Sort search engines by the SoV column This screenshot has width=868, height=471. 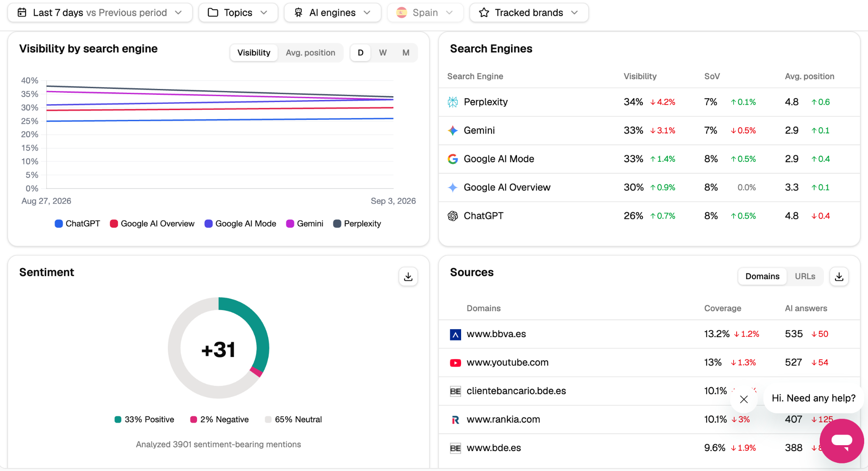pyautogui.click(x=712, y=76)
